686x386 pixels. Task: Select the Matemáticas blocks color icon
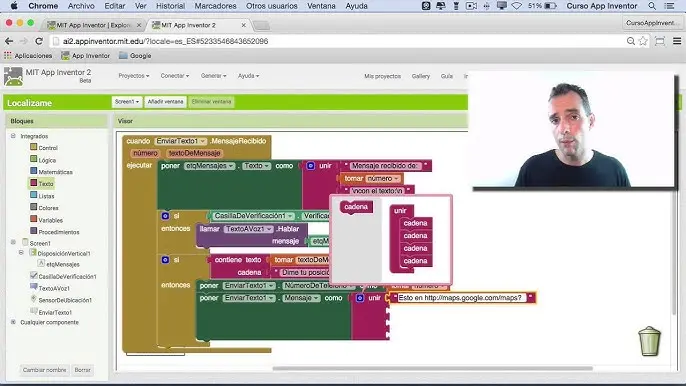click(34, 171)
